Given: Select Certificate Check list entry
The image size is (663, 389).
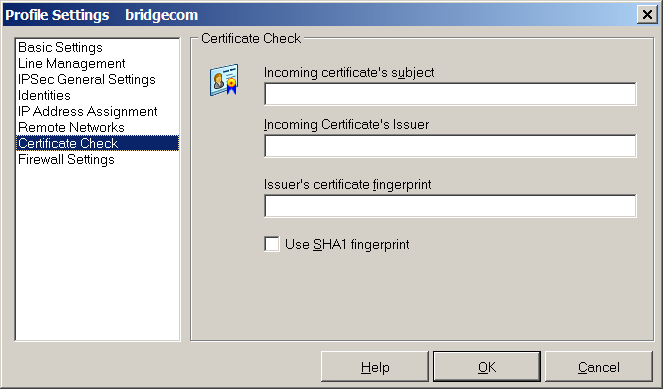Looking at the screenshot, I should (97, 143).
